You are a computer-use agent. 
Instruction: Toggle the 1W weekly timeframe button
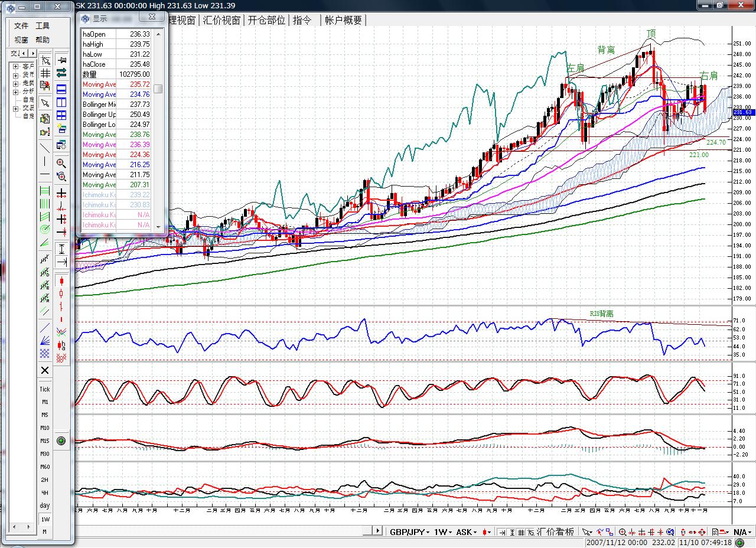click(45, 519)
